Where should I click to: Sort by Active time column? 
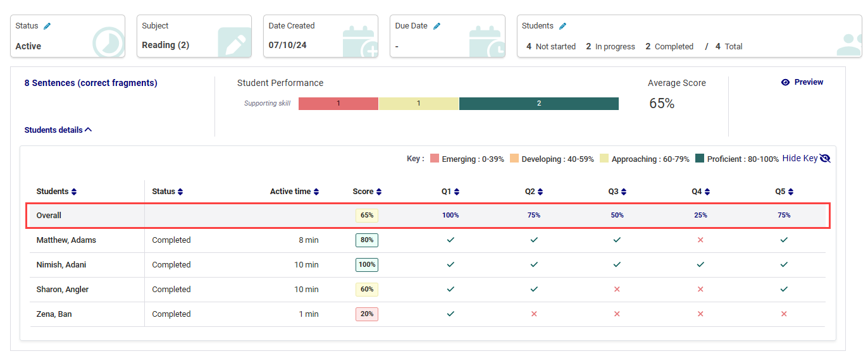click(x=316, y=192)
